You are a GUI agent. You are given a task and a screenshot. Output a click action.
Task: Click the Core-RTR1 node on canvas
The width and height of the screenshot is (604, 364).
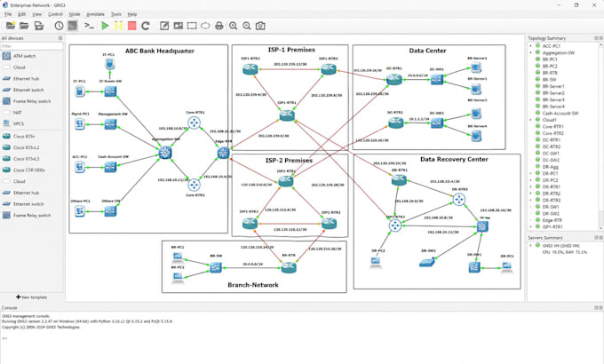click(194, 123)
